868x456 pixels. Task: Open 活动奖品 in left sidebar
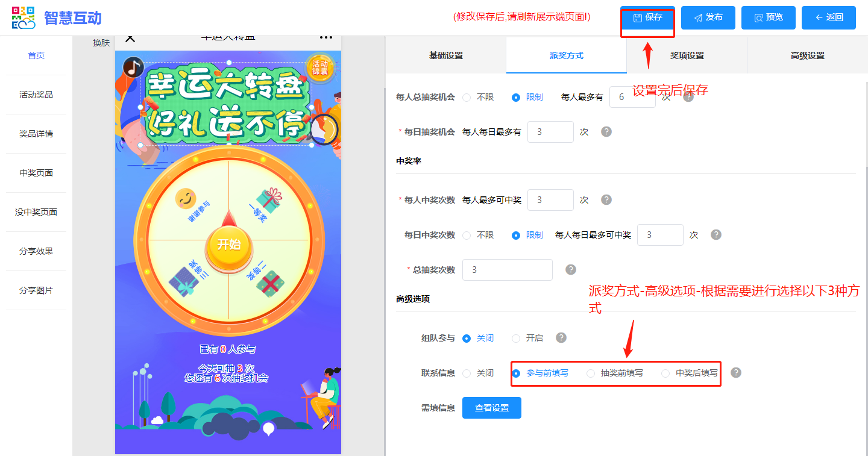[x=36, y=95]
